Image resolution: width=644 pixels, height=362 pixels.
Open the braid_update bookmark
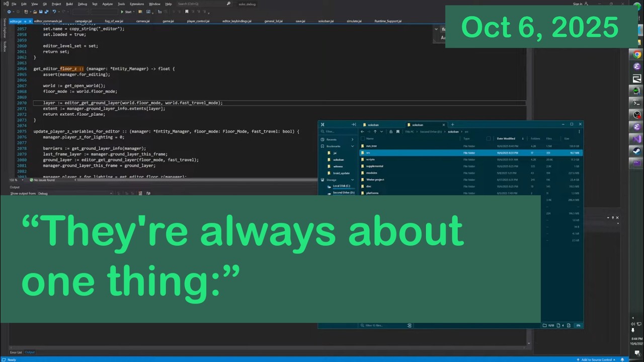(341, 173)
